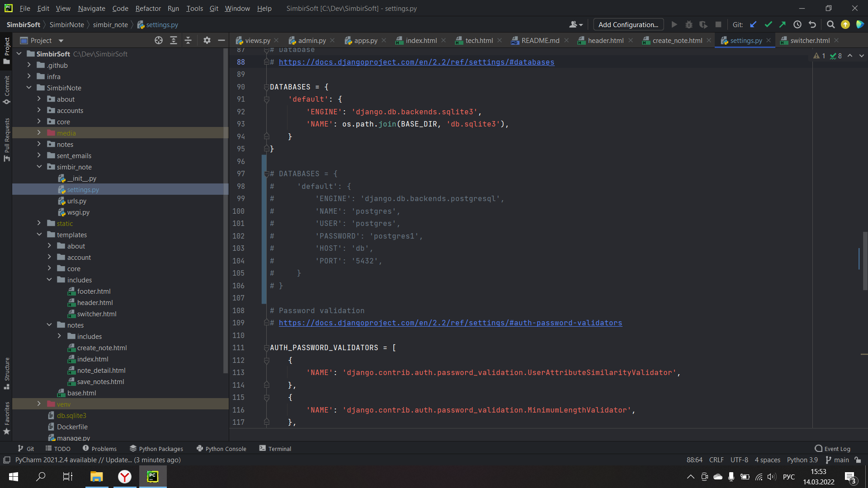Image resolution: width=868 pixels, height=488 pixels.
Task: Open the Navigate menu
Action: 91,8
